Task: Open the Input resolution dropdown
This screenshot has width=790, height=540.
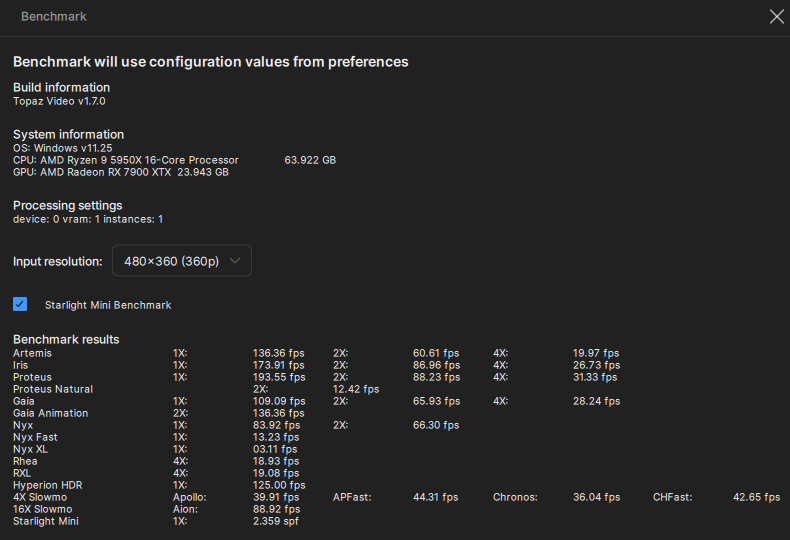Action: [182, 261]
